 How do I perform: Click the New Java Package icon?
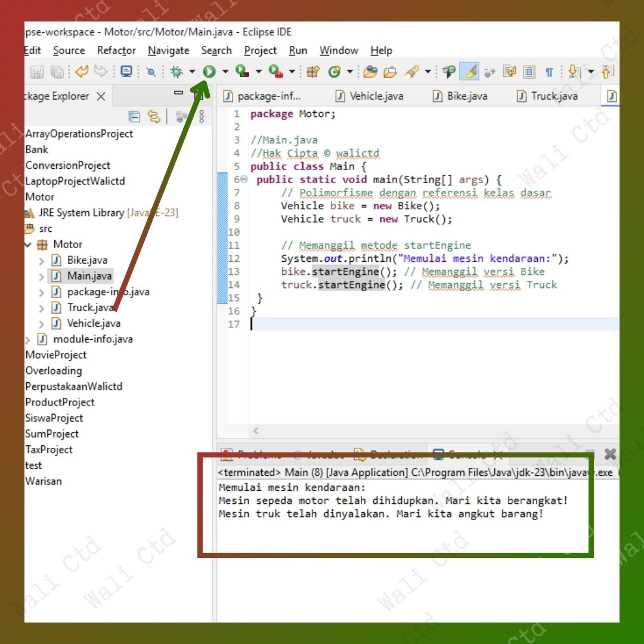point(313,72)
